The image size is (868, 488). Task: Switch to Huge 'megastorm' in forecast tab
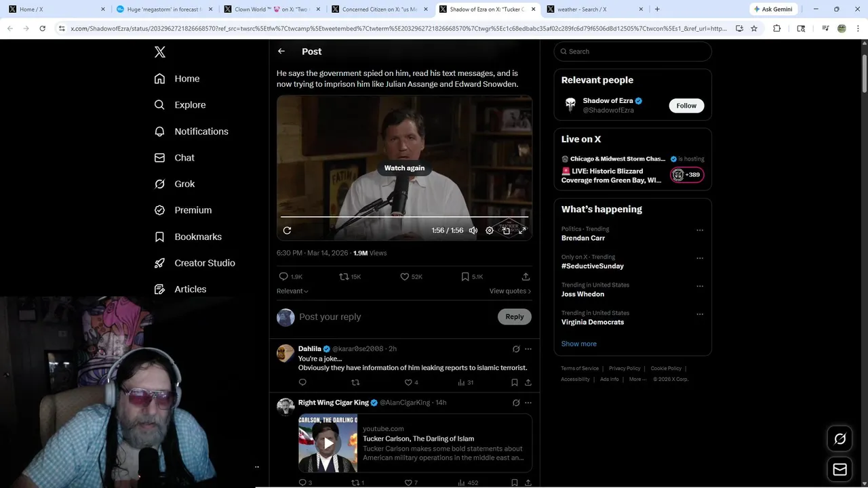[x=164, y=9]
